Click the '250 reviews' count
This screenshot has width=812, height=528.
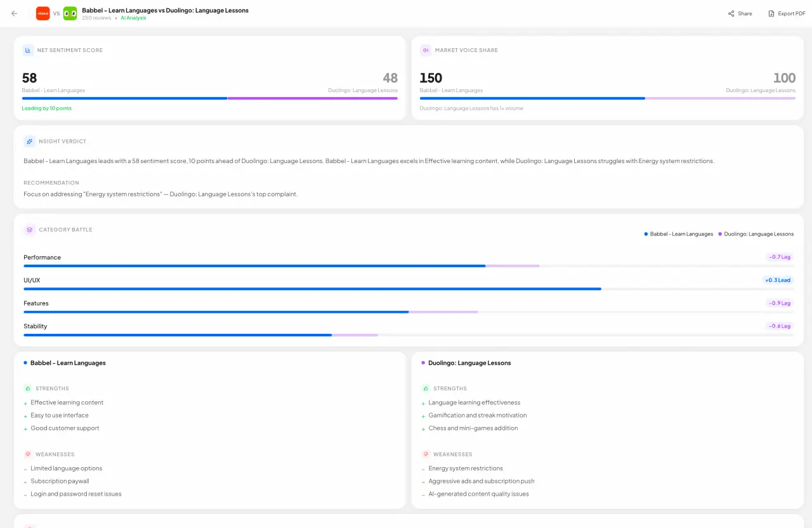[96, 18]
